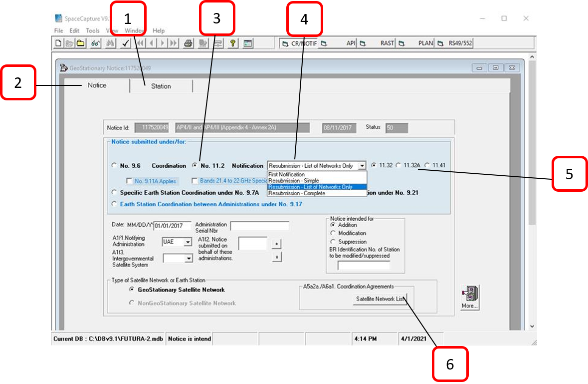588x384 pixels.
Task: Click the plus button to add administration
Action: (277, 244)
